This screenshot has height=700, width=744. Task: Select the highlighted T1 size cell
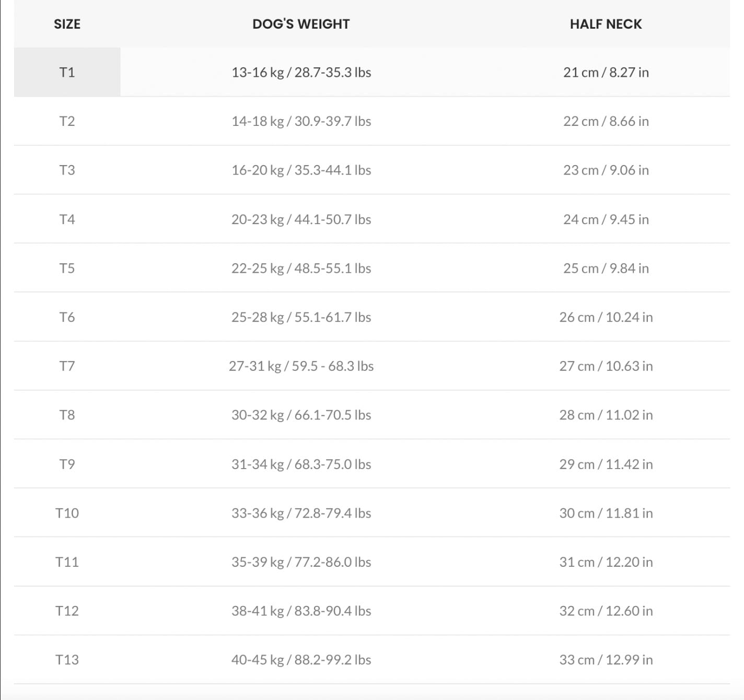click(67, 72)
